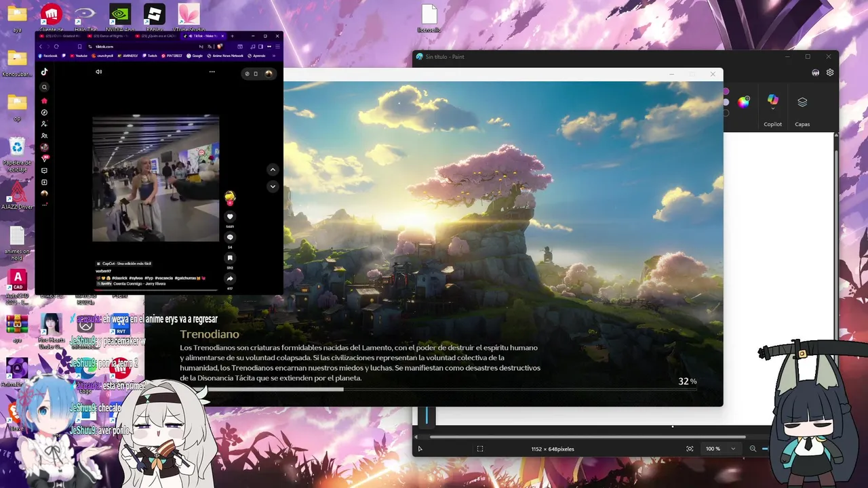This screenshot has width=868, height=488.
Task: Open the Twitch bookmark
Action: (150, 56)
